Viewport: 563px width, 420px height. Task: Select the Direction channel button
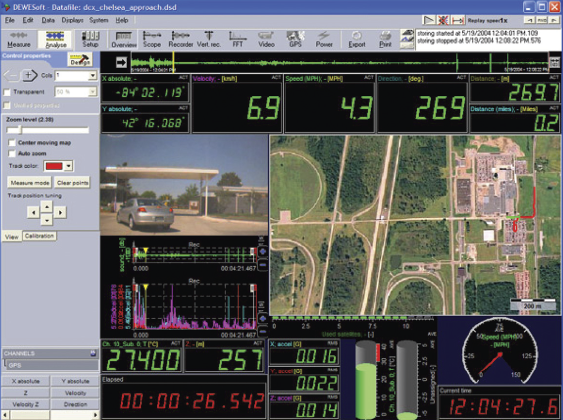click(75, 404)
